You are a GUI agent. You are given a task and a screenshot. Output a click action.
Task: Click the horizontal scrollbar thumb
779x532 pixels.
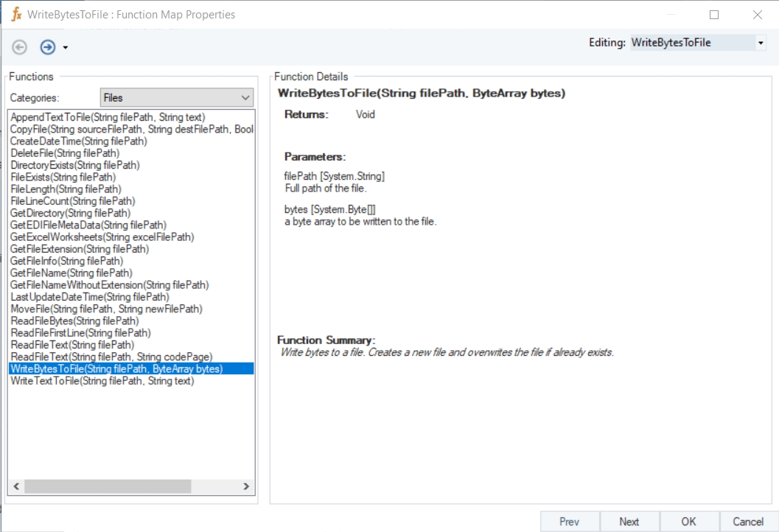[108, 486]
